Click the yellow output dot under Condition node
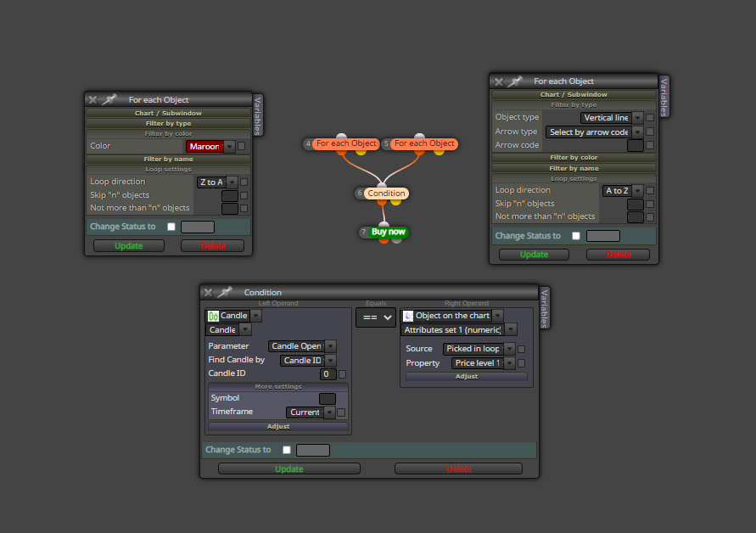This screenshot has height=533, width=756. click(x=396, y=202)
